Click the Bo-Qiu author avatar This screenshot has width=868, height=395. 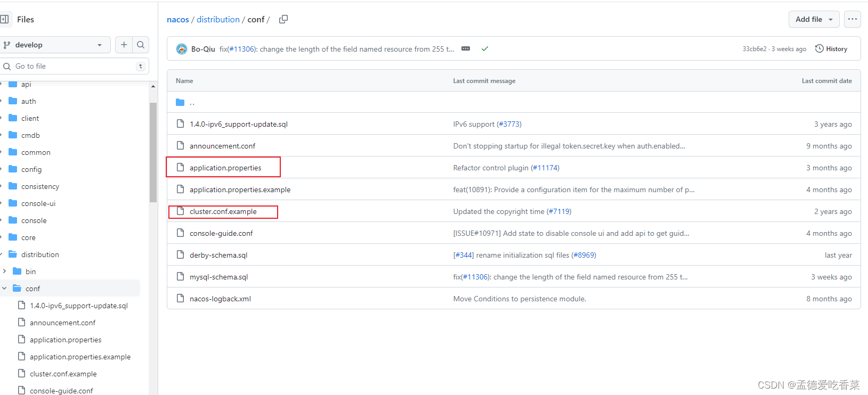pos(182,49)
